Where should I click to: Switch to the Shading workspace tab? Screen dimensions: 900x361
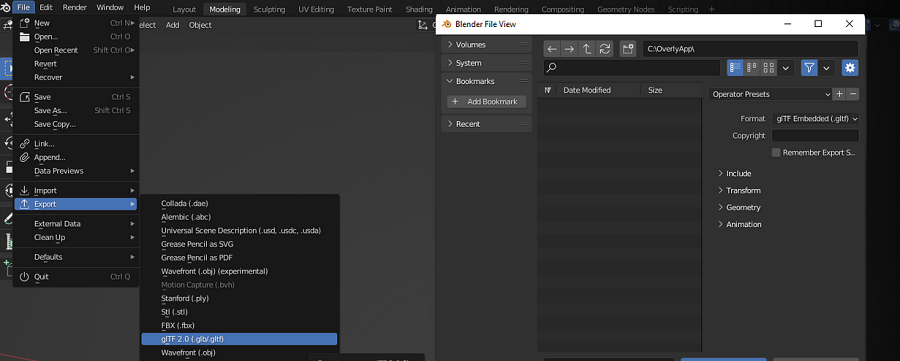point(419,9)
